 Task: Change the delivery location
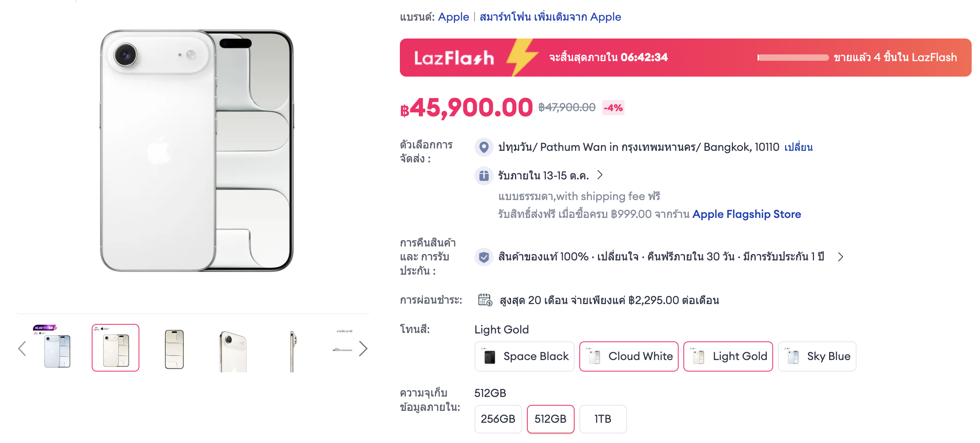[799, 147]
